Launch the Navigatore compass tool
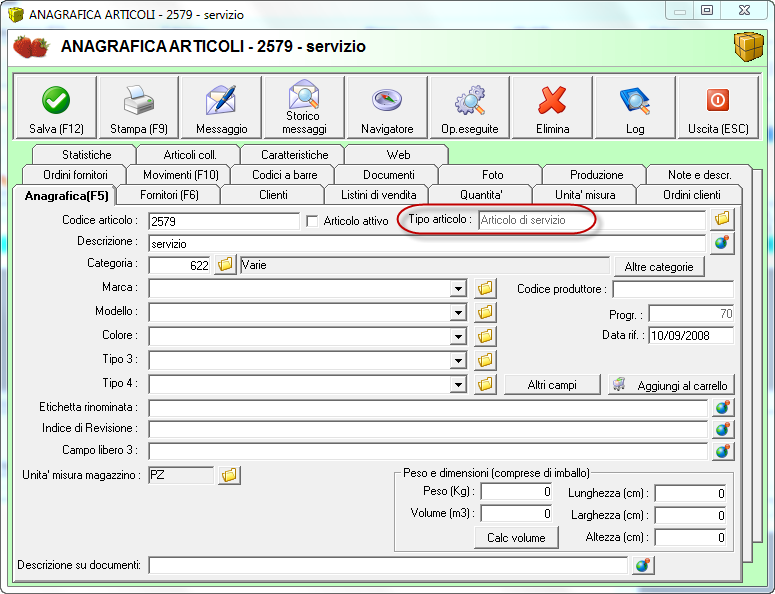The height and width of the screenshot is (594, 775). pos(387,107)
